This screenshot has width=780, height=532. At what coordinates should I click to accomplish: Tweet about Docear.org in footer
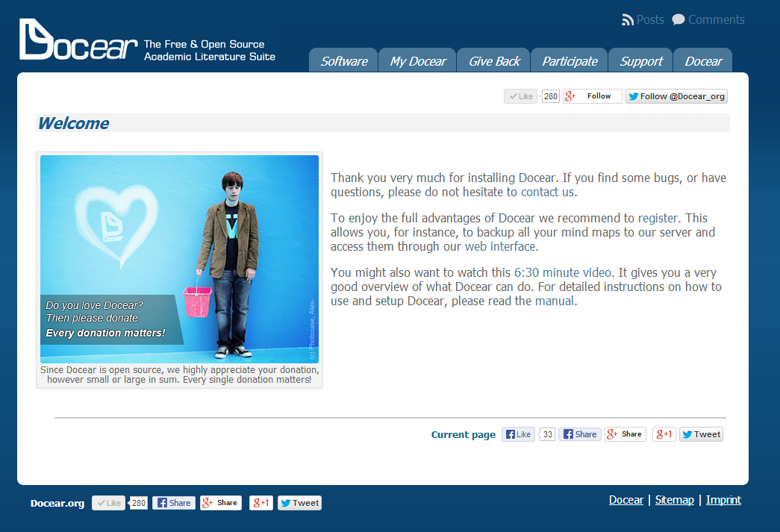(x=299, y=503)
